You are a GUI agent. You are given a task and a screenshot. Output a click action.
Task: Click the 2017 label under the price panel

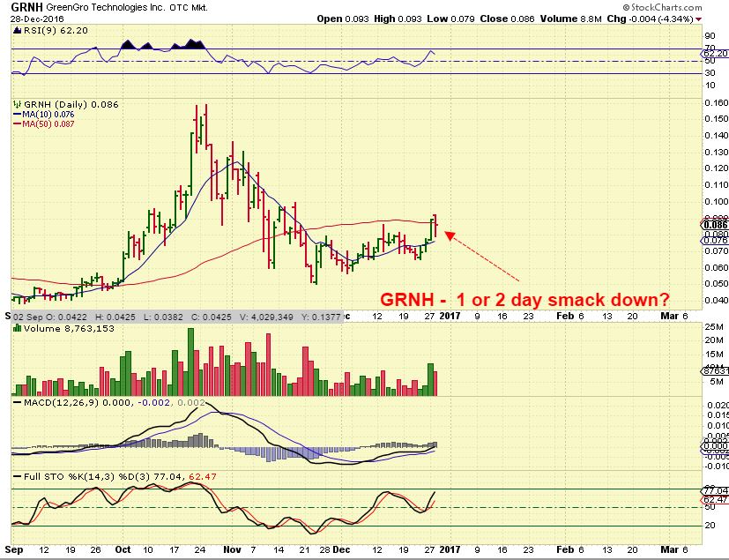click(x=450, y=317)
